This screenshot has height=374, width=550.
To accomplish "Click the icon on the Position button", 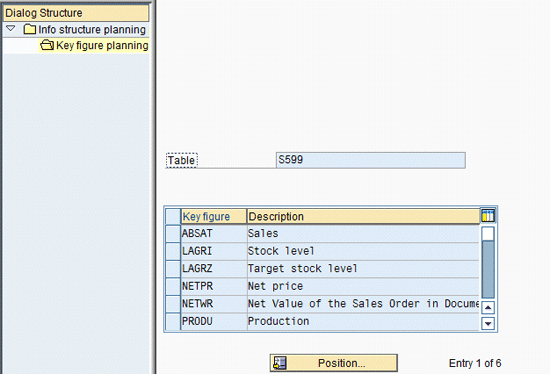I will (280, 363).
